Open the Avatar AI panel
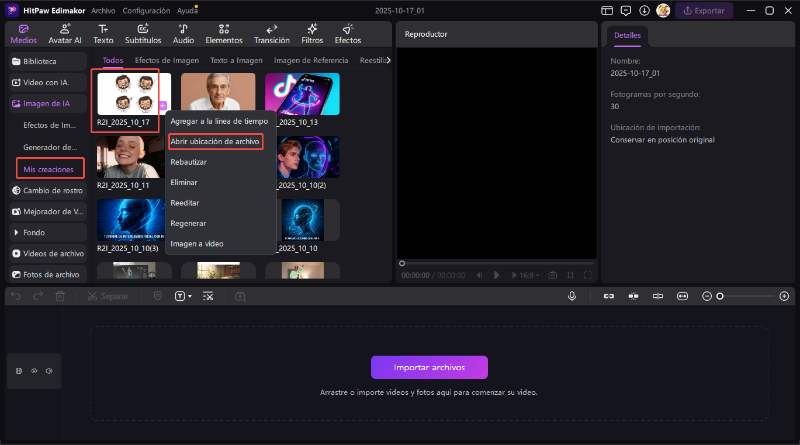 pyautogui.click(x=65, y=33)
